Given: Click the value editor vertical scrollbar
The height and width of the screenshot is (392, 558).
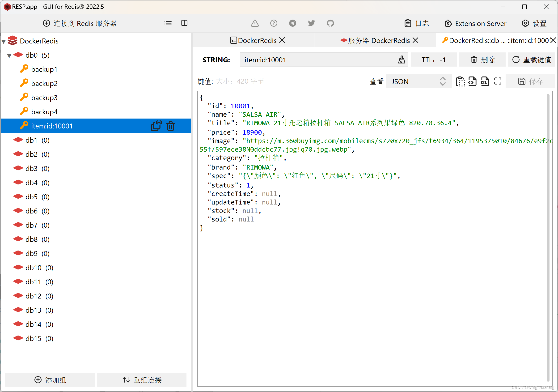Looking at the screenshot, I should [x=548, y=238].
